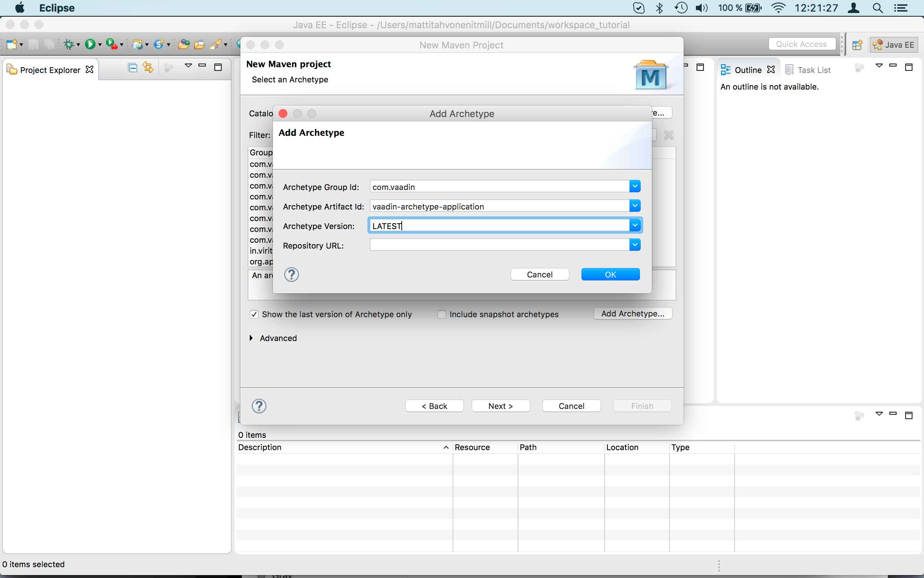Close the Project Explorer tab
The width and height of the screenshot is (924, 578).
pyautogui.click(x=90, y=70)
